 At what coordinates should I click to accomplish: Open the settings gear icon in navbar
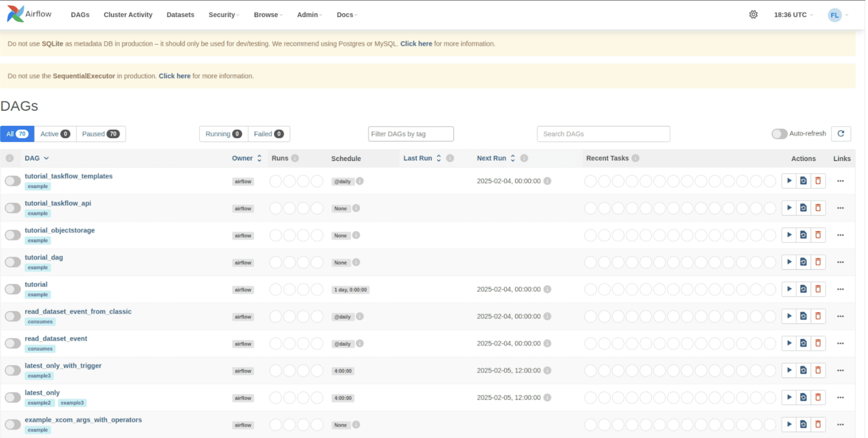(x=753, y=14)
